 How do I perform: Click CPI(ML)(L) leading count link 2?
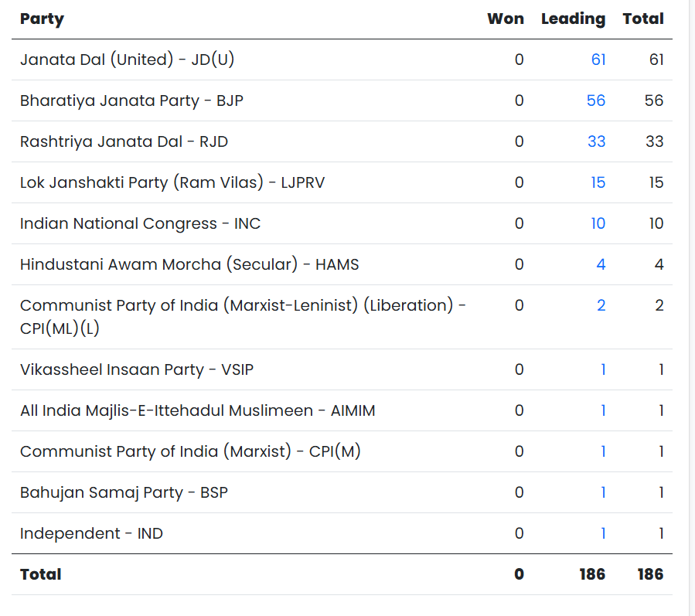click(601, 305)
